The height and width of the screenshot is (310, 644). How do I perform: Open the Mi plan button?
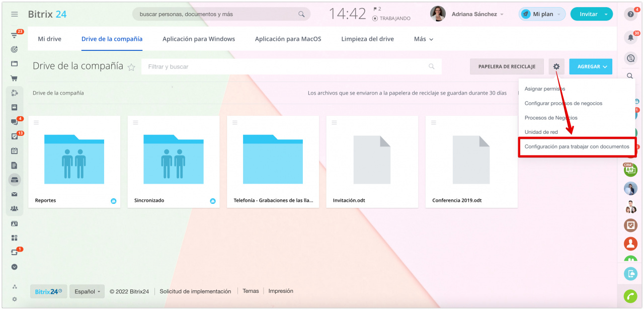542,14
